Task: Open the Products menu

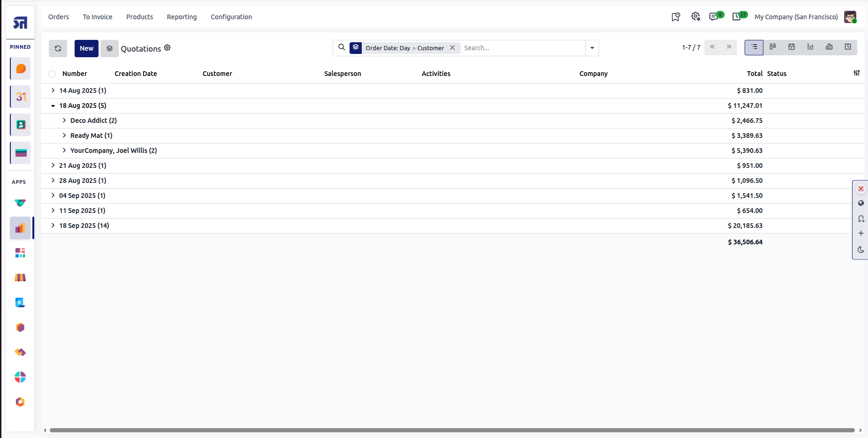Action: tap(140, 17)
